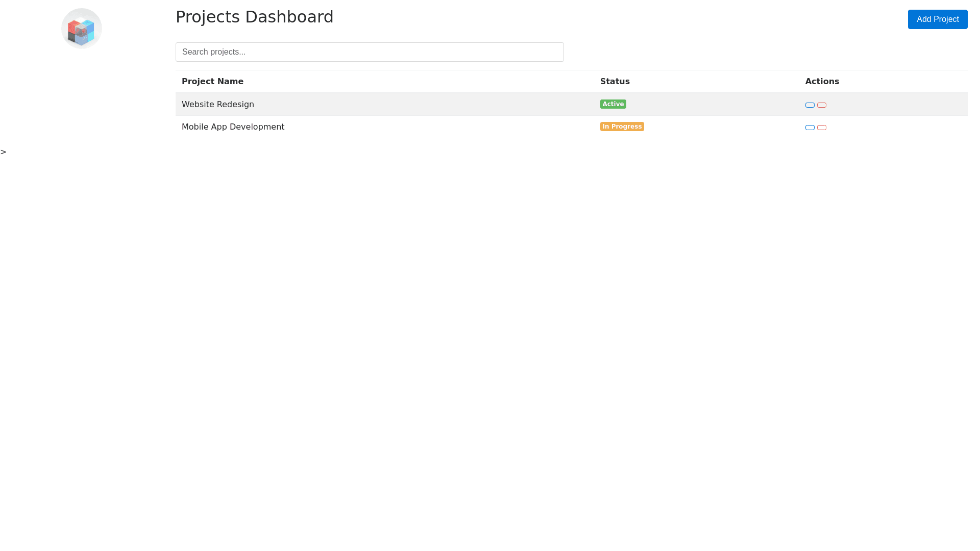Open the Mobile App Development project name
Screen dimensions: 980x551
(233, 127)
